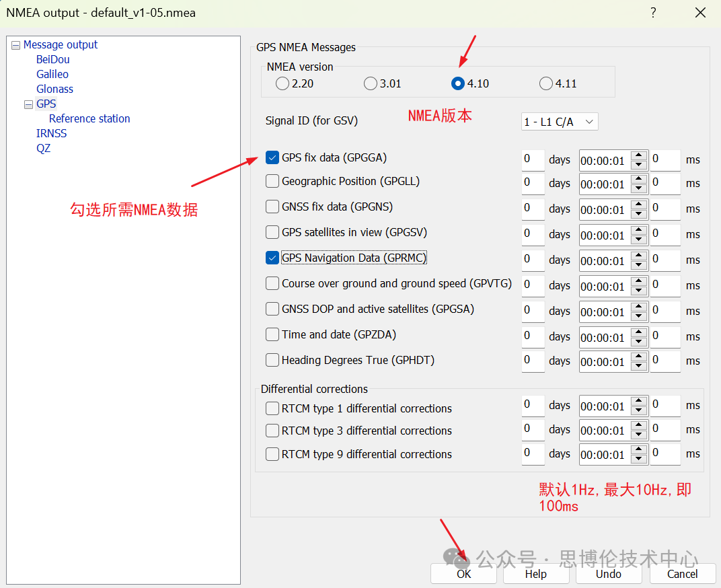Open the Signal ID dropdown
Image resolution: width=721 pixels, height=588 pixels.
(559, 122)
